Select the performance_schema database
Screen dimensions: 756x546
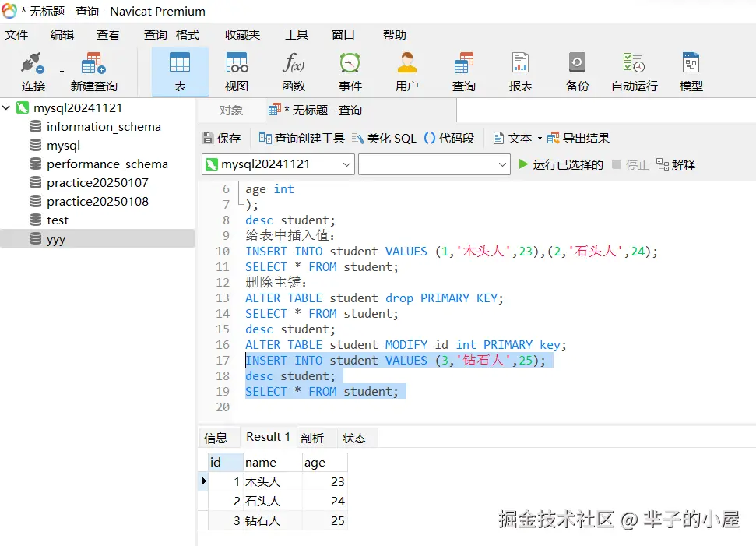(x=107, y=164)
